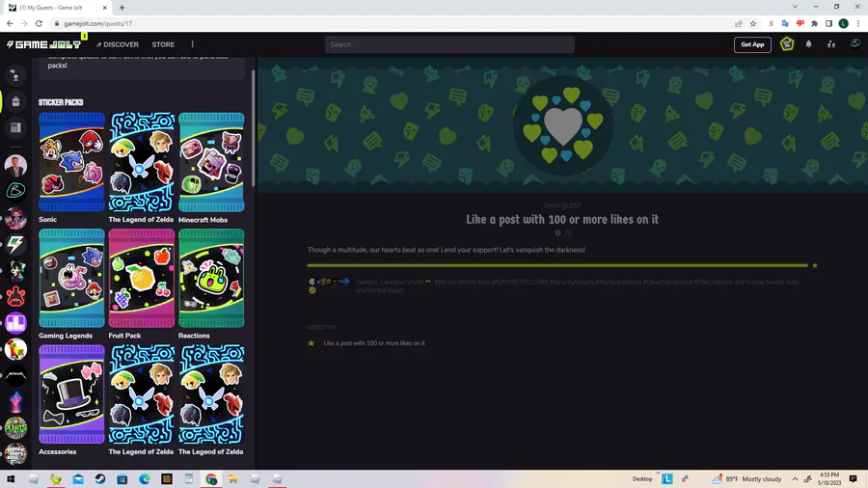
Task: Open the extensions puzzle icon
Action: [814, 23]
